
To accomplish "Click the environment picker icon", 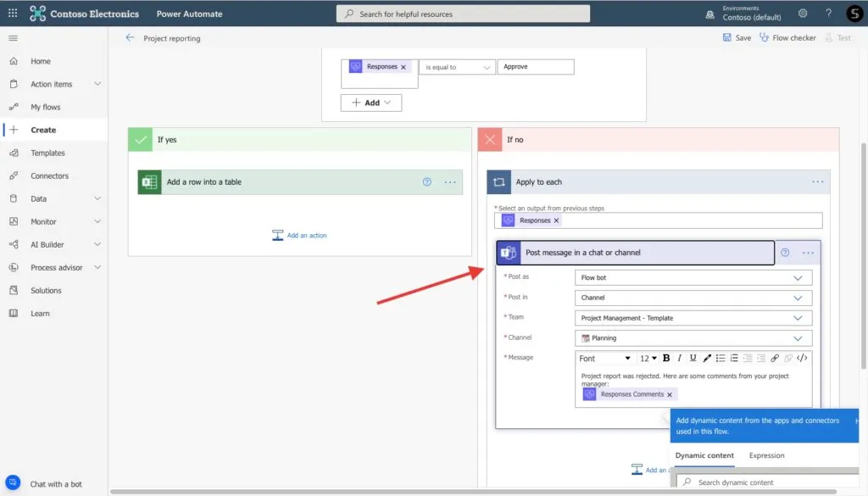I will 709,14.
